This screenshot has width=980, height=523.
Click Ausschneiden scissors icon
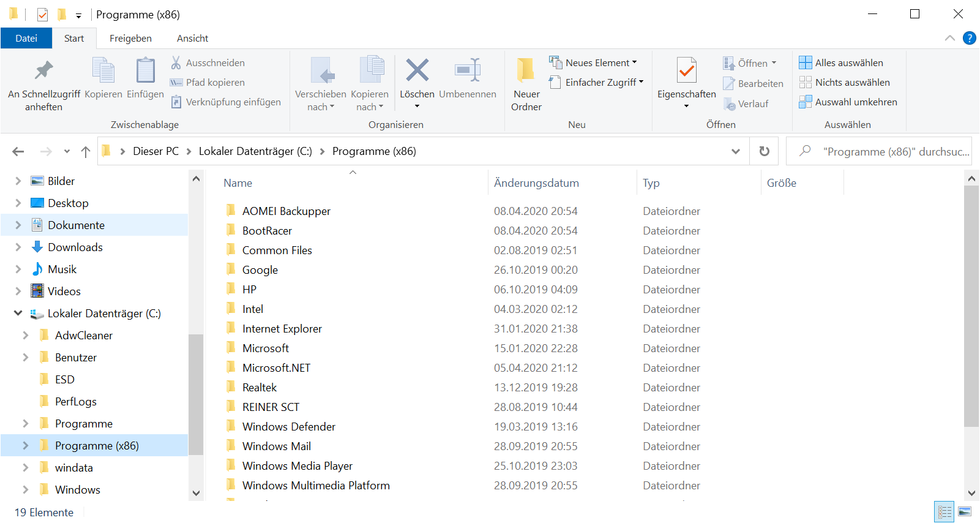176,62
